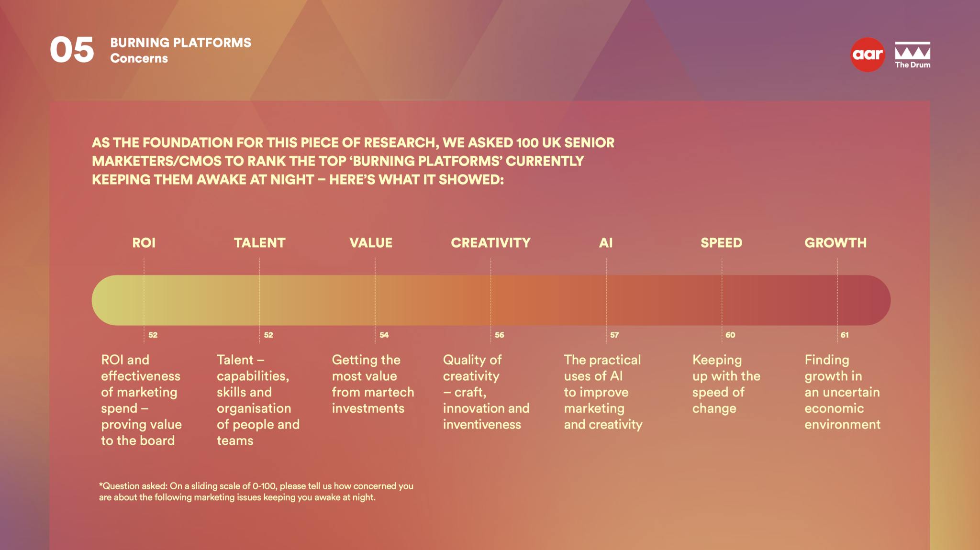Click the red aar logo
This screenshot has height=550, width=980.
867,55
